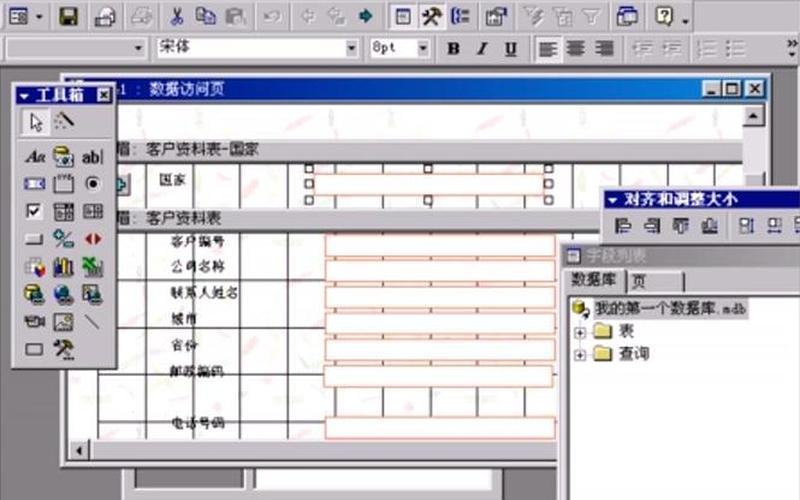Pick the Scrolling Text tool

click(35, 184)
